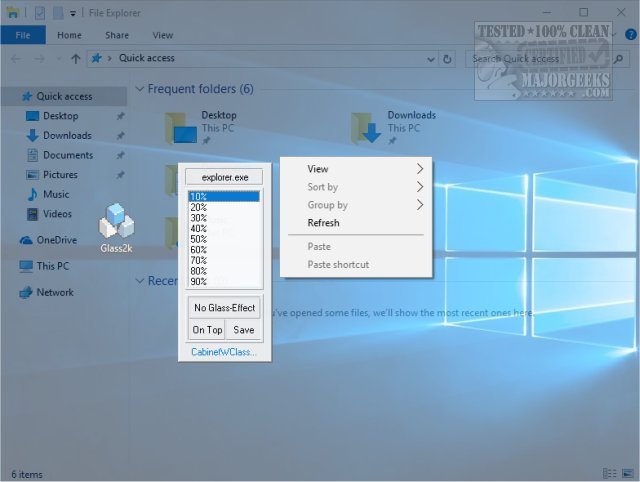The height and width of the screenshot is (482, 640).
Task: Open the Desktop frequent folder
Action: [202, 127]
